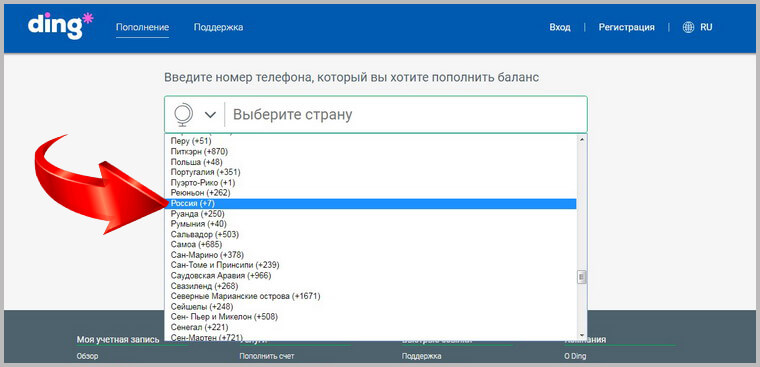Select Сейшелы (+248) from the list
Image resolution: width=760 pixels, height=367 pixels.
tap(370, 307)
